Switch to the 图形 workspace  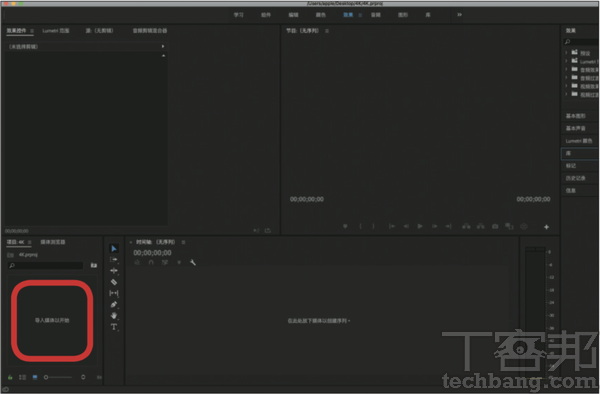[403, 15]
